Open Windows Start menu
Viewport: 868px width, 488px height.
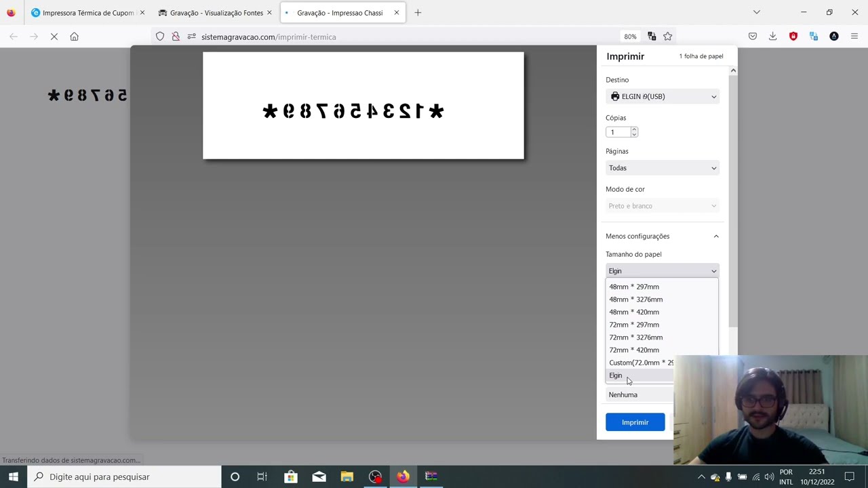coord(14,476)
